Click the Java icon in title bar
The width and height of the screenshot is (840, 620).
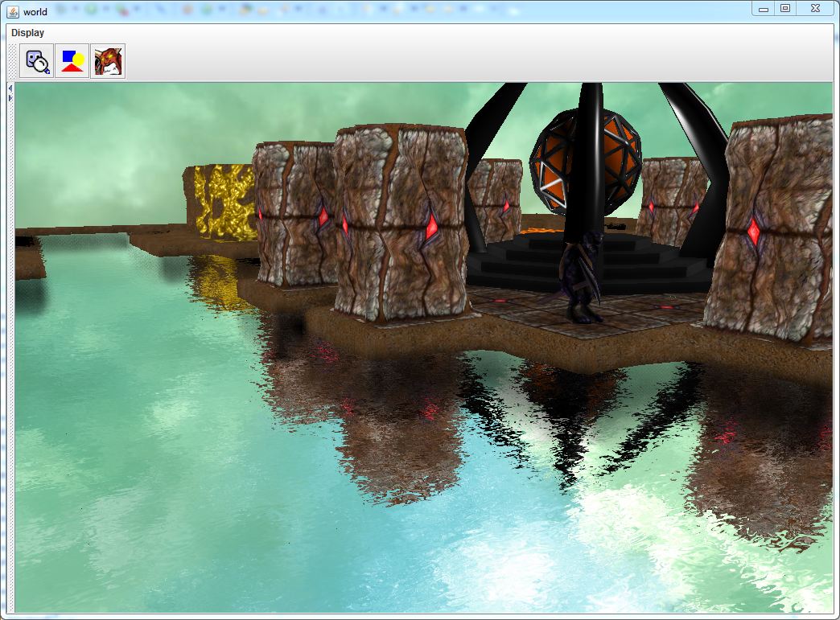12,11
